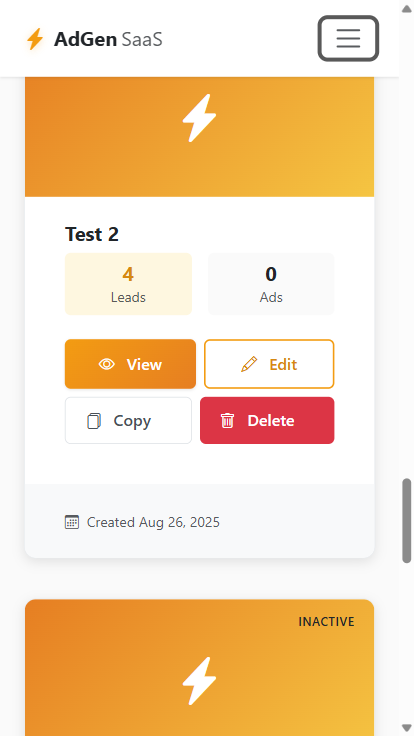Click the AdGen lightning bolt logo icon
Image resolution: width=414 pixels, height=736 pixels.
(x=35, y=39)
